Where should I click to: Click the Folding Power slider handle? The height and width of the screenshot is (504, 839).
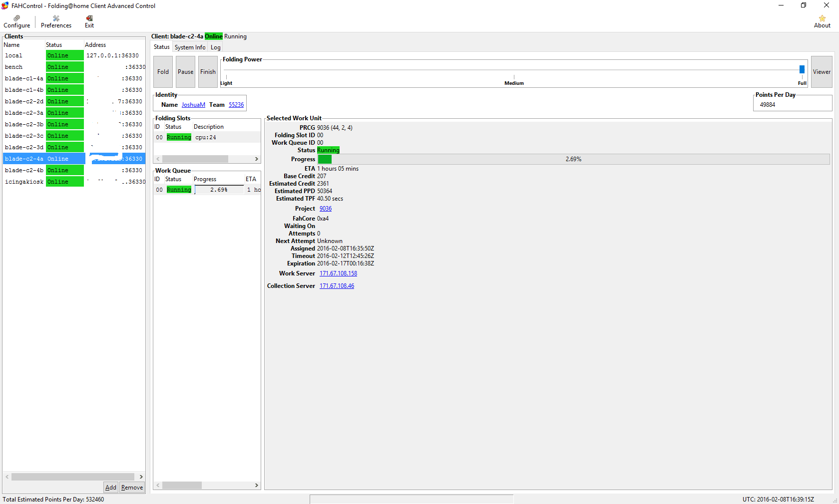(x=802, y=69)
